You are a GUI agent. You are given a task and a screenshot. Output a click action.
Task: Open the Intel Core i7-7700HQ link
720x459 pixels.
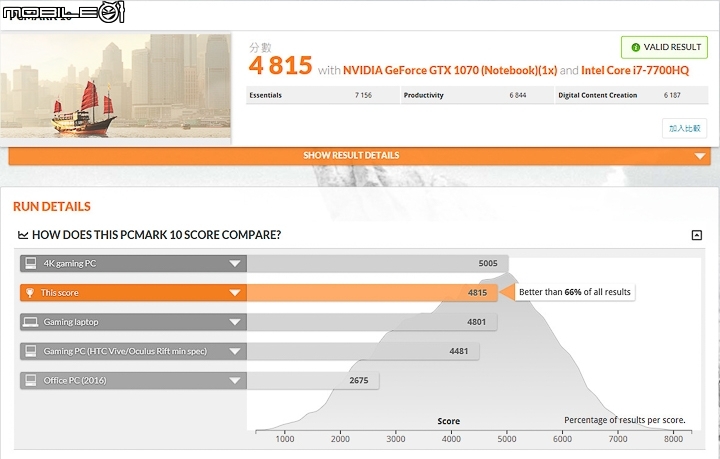635,70
